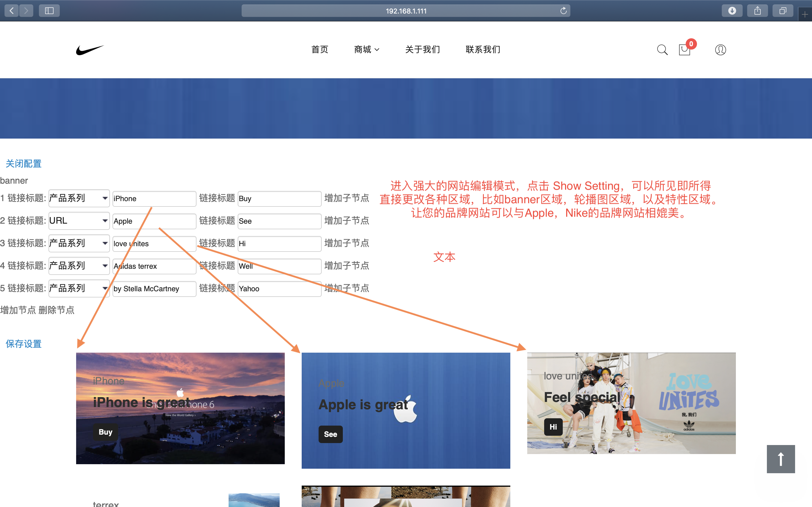Toggle the browser sidebar icon
The width and height of the screenshot is (812, 507).
[x=49, y=11]
